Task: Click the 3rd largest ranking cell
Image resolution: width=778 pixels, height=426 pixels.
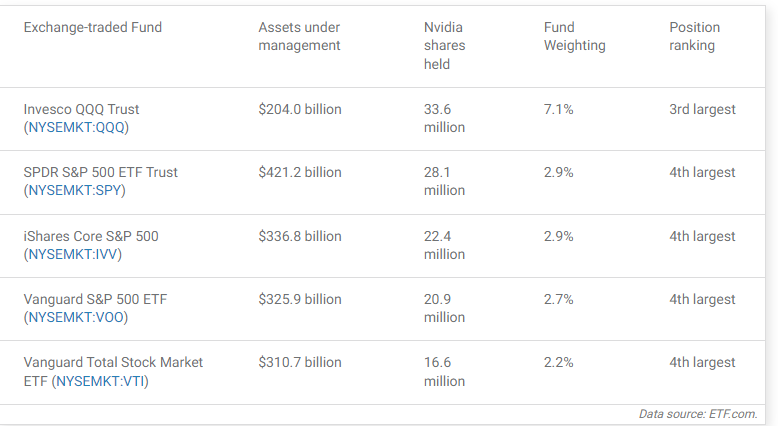Action: click(x=702, y=109)
